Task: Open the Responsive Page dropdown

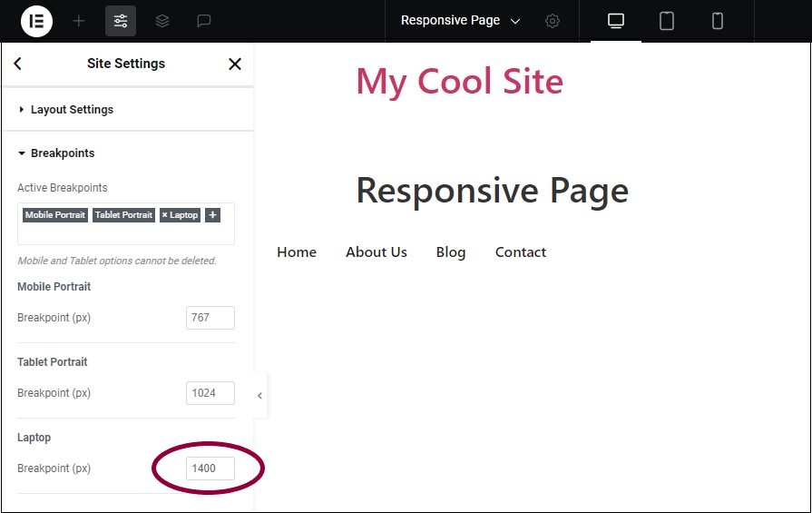Action: coord(460,21)
